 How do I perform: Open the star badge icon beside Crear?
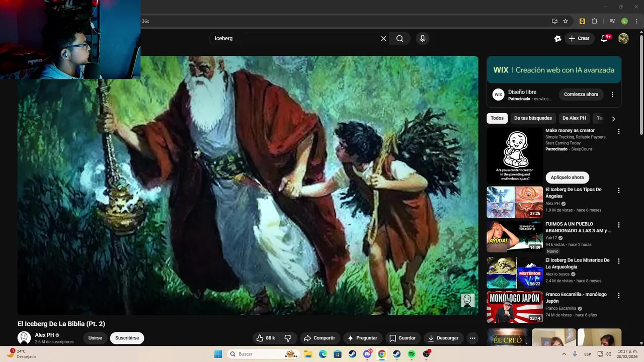[x=557, y=38]
